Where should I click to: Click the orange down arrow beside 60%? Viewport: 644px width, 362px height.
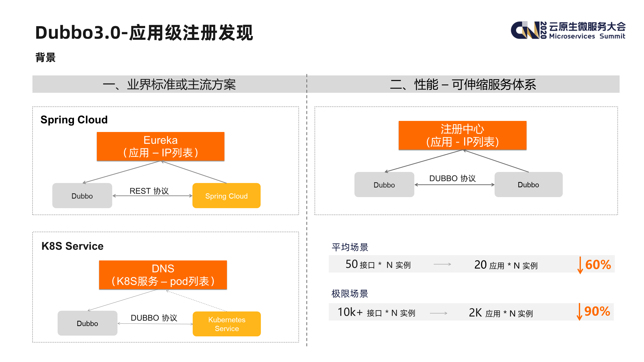pos(580,265)
